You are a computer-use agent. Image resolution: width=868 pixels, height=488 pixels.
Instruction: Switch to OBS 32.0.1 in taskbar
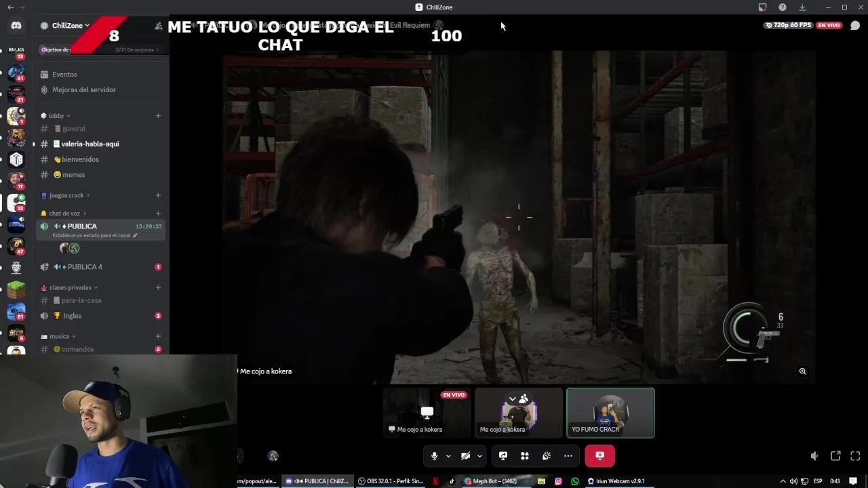(390, 481)
